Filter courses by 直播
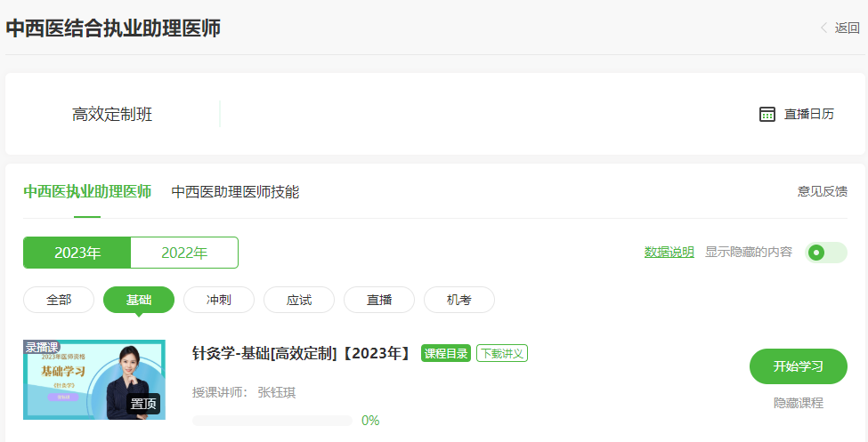 click(x=379, y=300)
